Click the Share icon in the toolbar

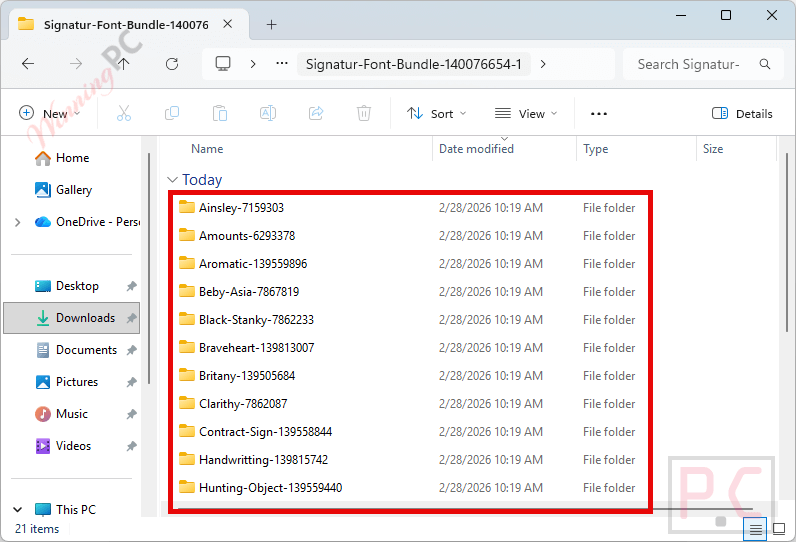(x=316, y=113)
